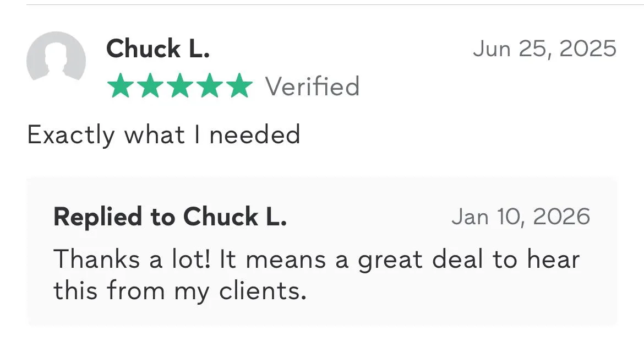
Task: Select the review text 'Exactly what I needed'
Action: pos(164,134)
